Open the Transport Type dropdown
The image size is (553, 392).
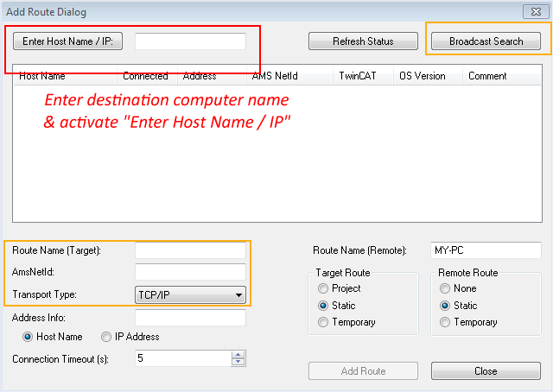(190, 294)
